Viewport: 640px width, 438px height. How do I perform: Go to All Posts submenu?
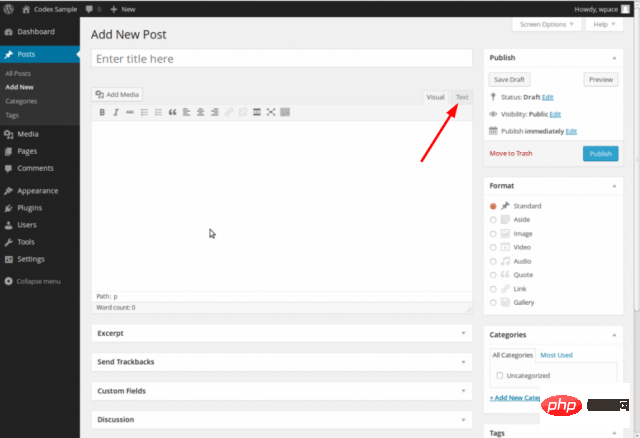pyautogui.click(x=18, y=73)
